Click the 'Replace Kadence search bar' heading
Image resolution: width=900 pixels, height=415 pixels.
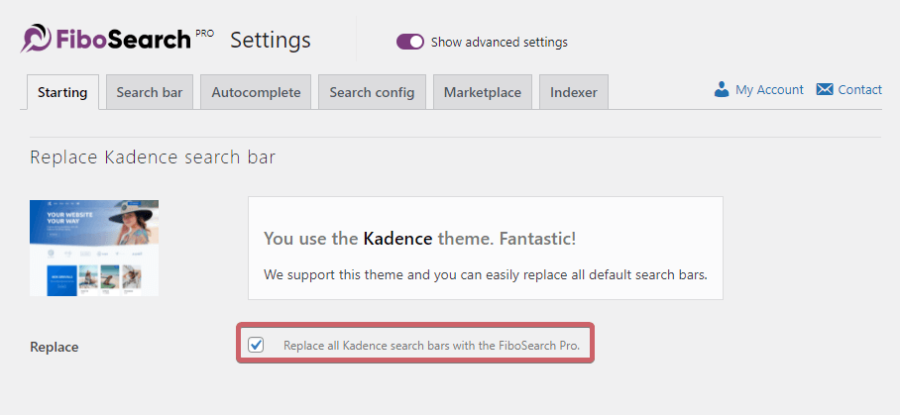pos(153,157)
